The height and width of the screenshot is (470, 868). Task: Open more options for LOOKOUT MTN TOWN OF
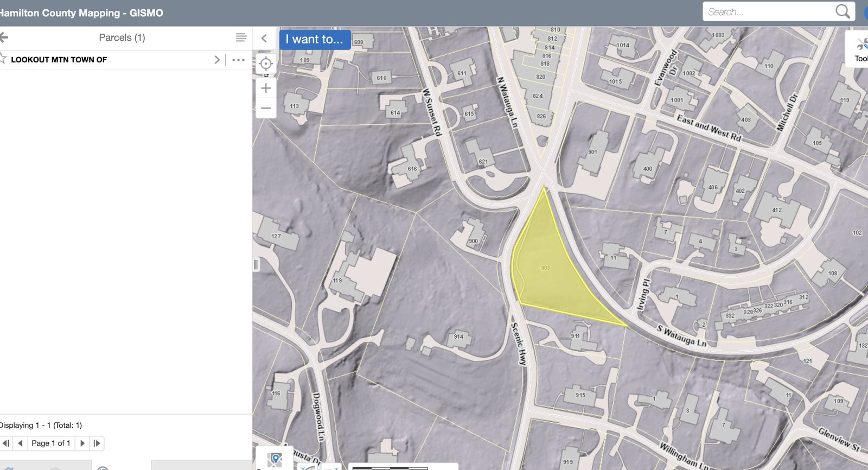238,60
